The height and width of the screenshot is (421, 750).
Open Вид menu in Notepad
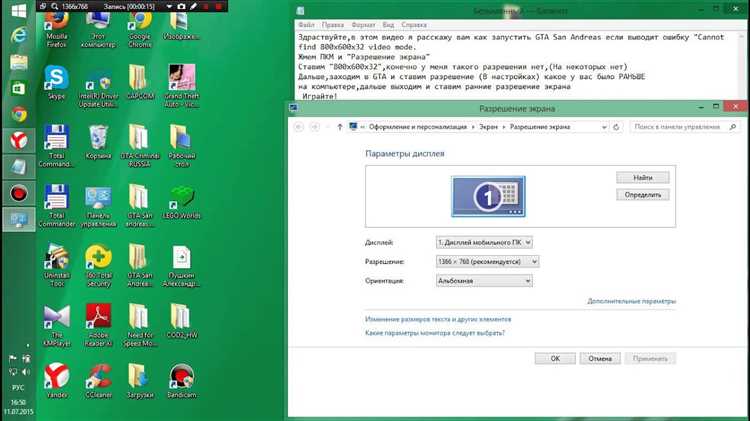pyautogui.click(x=388, y=24)
